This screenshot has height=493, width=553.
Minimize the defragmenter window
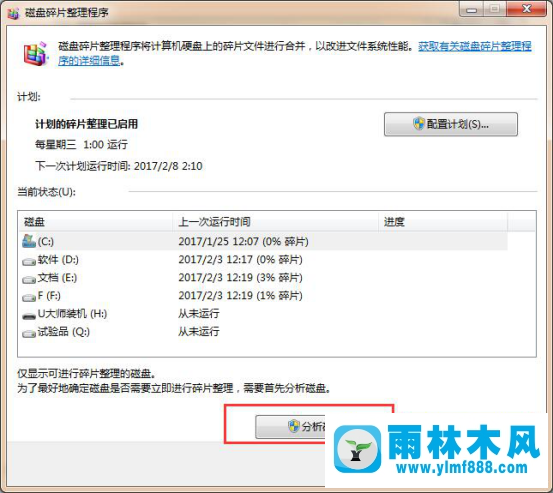click(472, 9)
